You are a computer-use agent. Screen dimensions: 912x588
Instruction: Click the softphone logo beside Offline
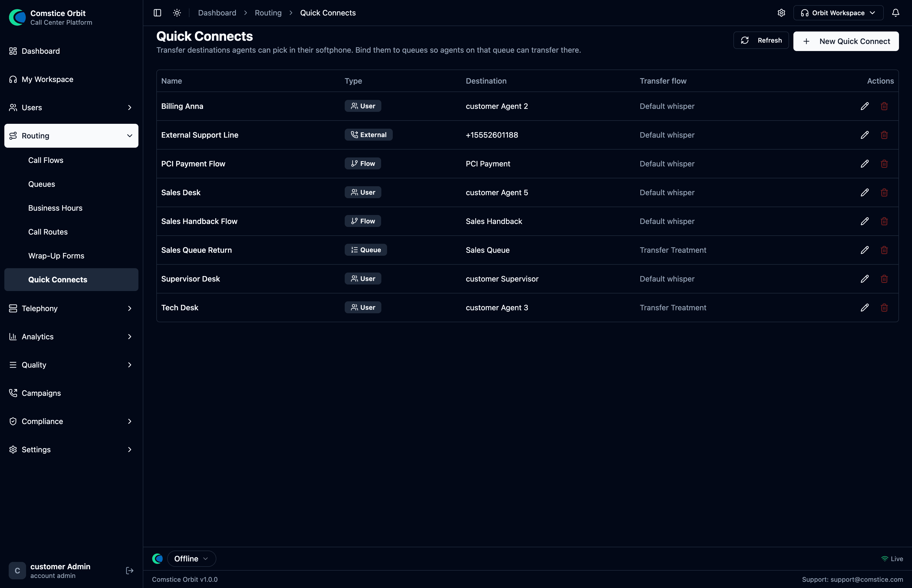157,559
